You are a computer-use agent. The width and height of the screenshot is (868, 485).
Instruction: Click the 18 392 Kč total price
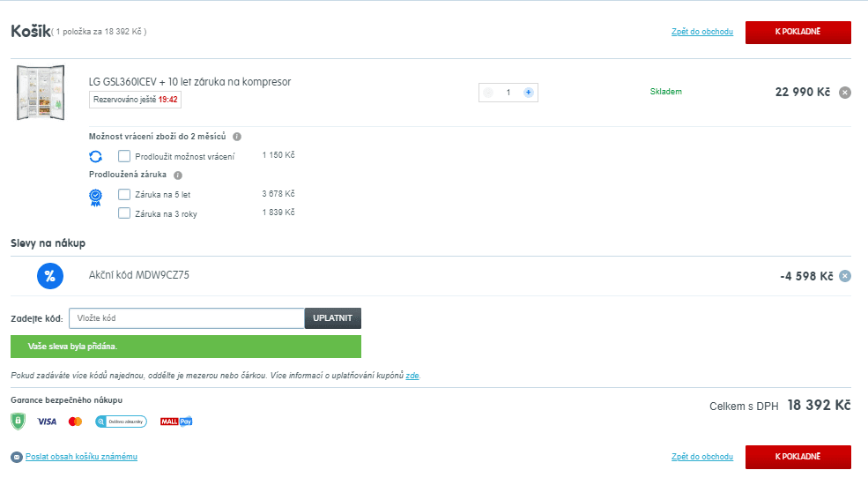click(x=819, y=406)
